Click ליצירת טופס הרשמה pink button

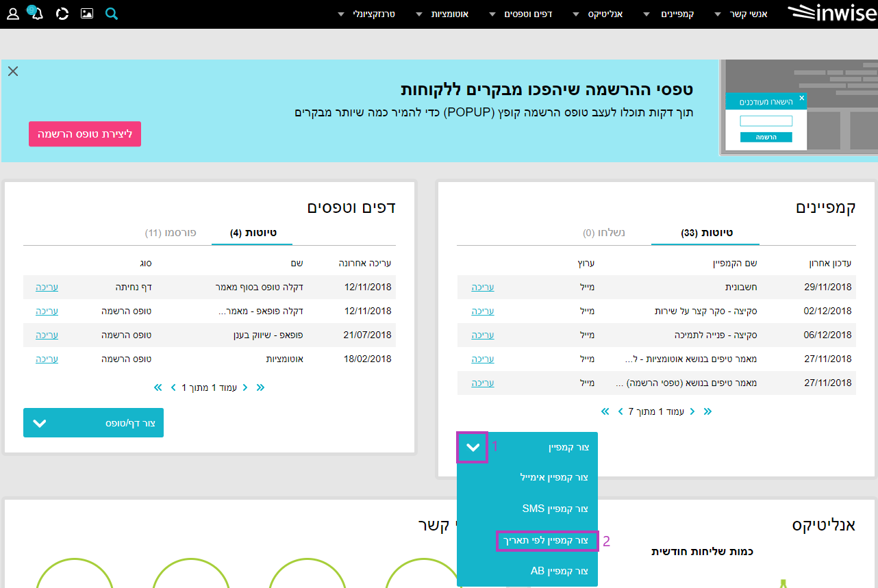(x=85, y=133)
